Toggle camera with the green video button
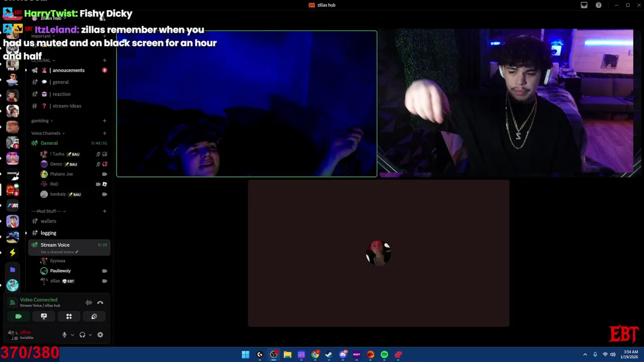This screenshot has width=644, height=362. pyautogui.click(x=19, y=316)
